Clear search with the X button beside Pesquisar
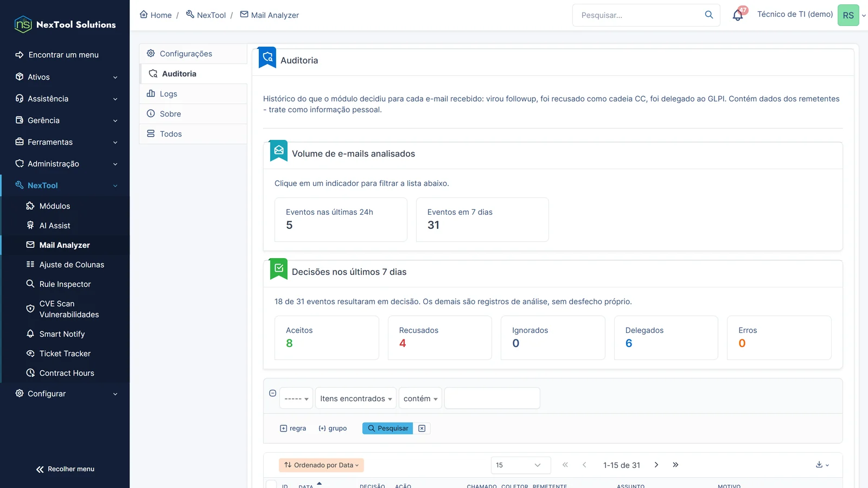 [422, 428]
